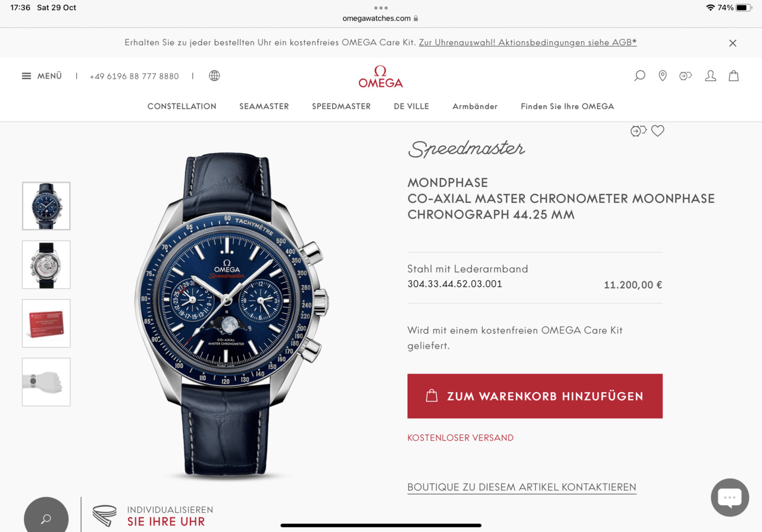
Task: Open the header compare watches icon
Action: pyautogui.click(x=686, y=76)
